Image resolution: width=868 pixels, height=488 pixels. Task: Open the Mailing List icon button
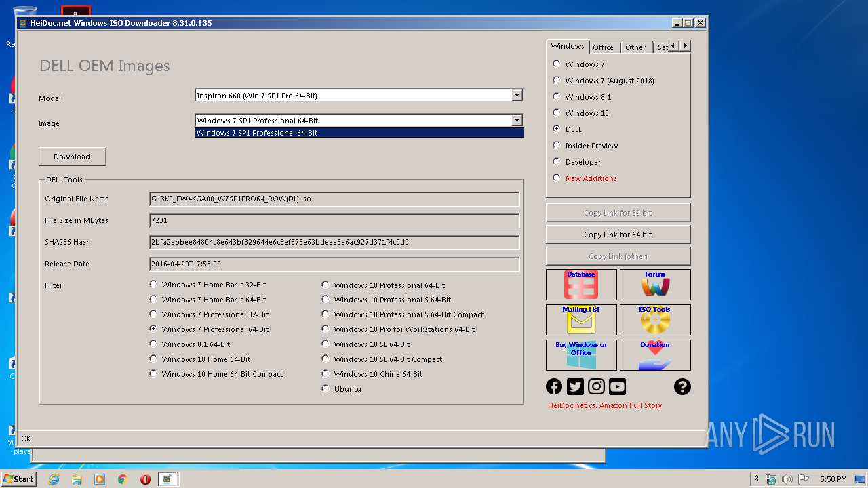(x=581, y=320)
